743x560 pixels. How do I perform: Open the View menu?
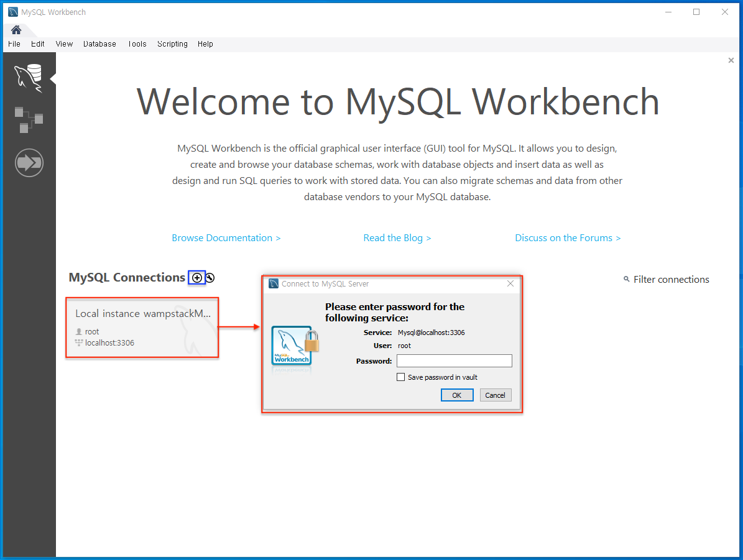coord(64,44)
